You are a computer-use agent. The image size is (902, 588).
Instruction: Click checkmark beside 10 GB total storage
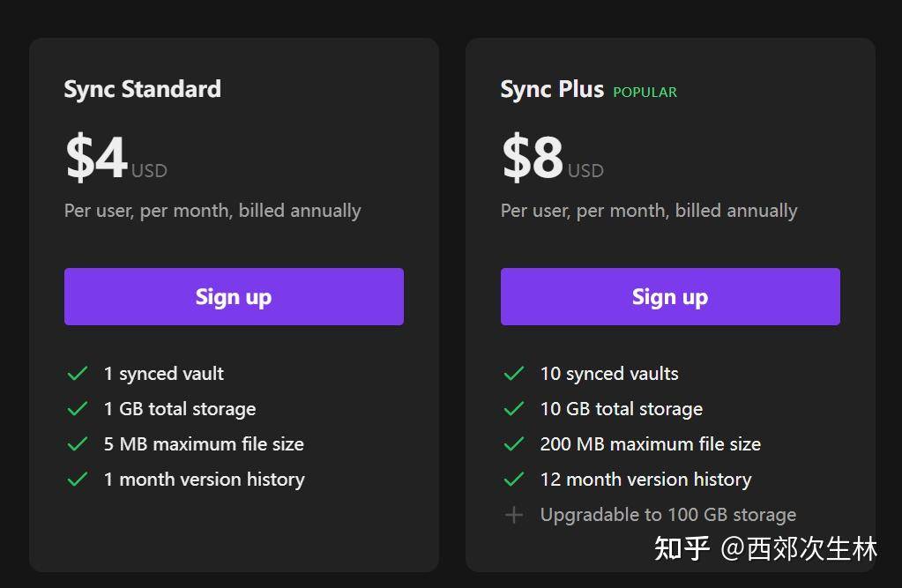pyautogui.click(x=514, y=408)
